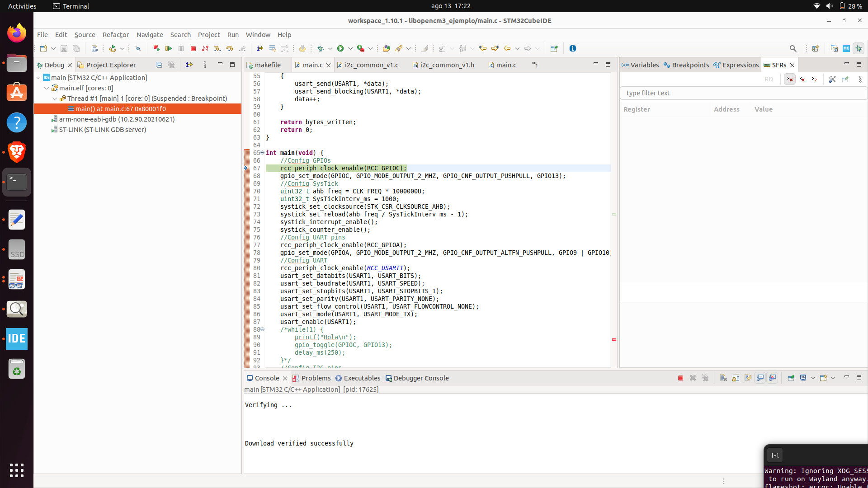
Task: Click the Step Into button
Action: pos(217,48)
